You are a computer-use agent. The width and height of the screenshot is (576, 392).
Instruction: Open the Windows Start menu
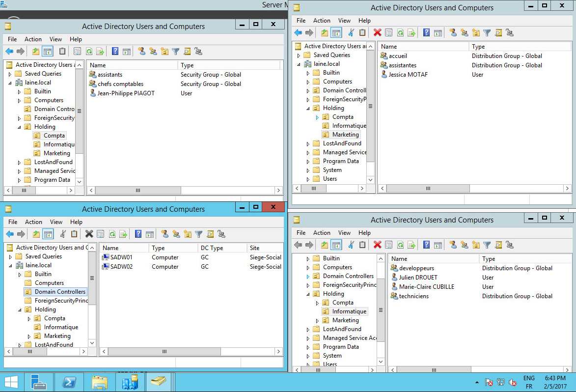(11, 383)
